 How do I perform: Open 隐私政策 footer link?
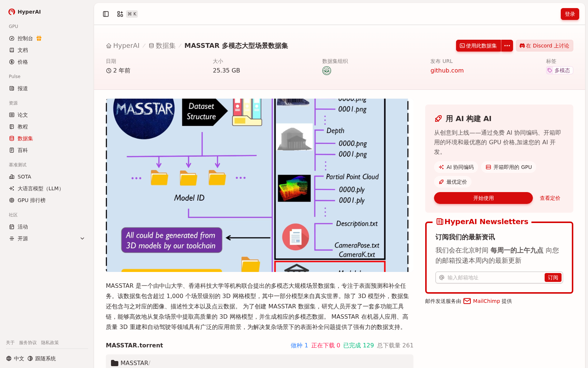pos(50,343)
